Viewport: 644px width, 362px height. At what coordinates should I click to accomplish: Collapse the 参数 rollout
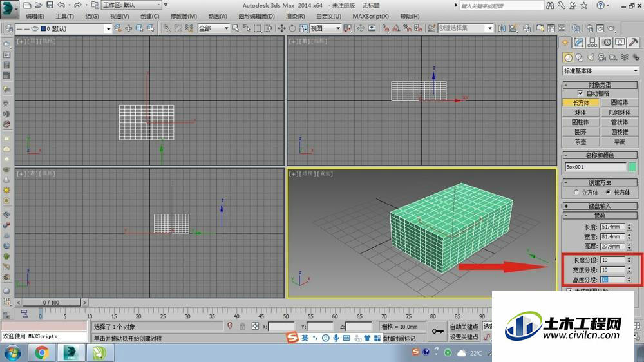click(x=600, y=215)
